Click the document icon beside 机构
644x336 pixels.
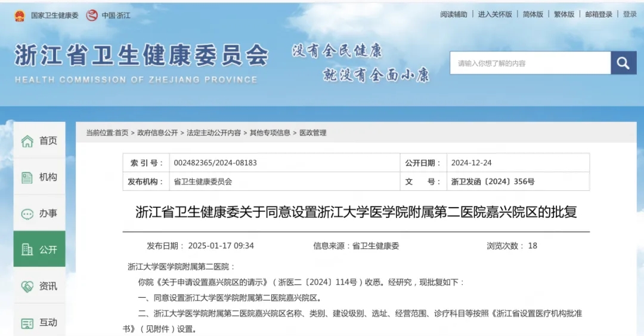pos(27,178)
